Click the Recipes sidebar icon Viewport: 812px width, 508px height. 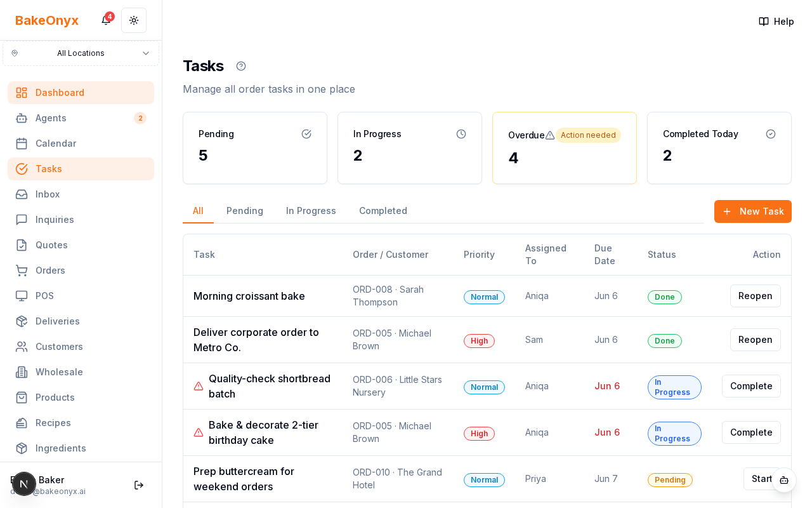(22, 423)
